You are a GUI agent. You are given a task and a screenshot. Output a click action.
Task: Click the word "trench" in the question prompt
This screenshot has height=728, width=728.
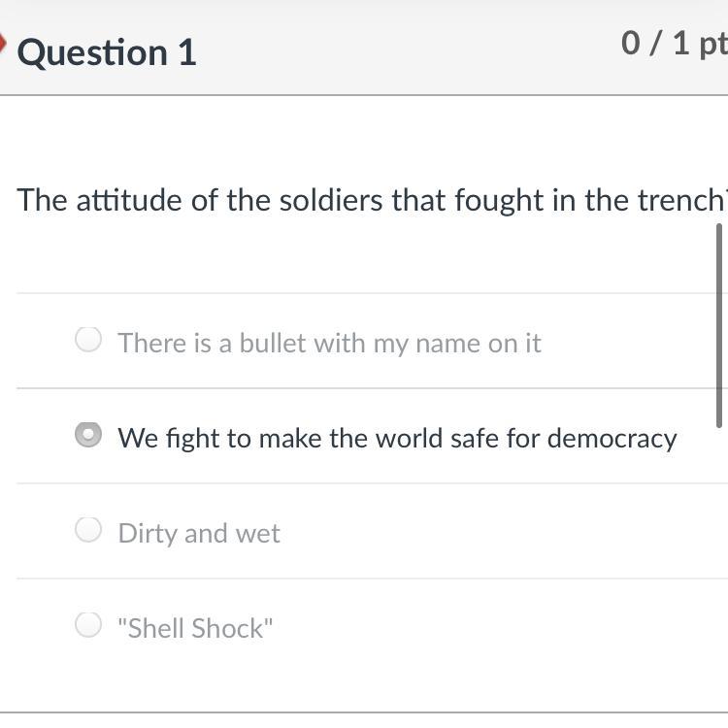tap(687, 200)
